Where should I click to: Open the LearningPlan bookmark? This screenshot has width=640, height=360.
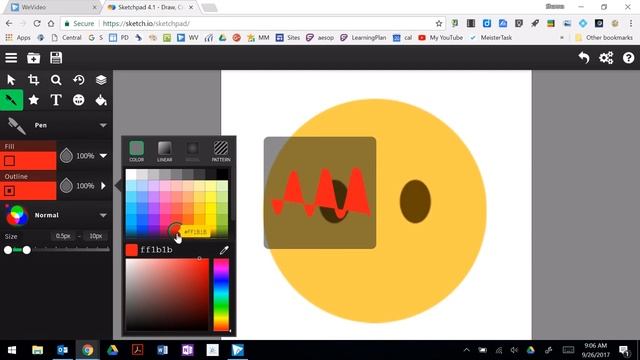(x=363, y=38)
